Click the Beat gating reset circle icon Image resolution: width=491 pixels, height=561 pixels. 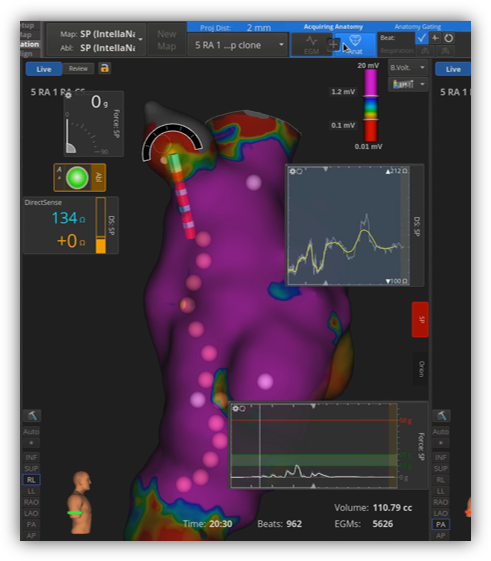(448, 38)
